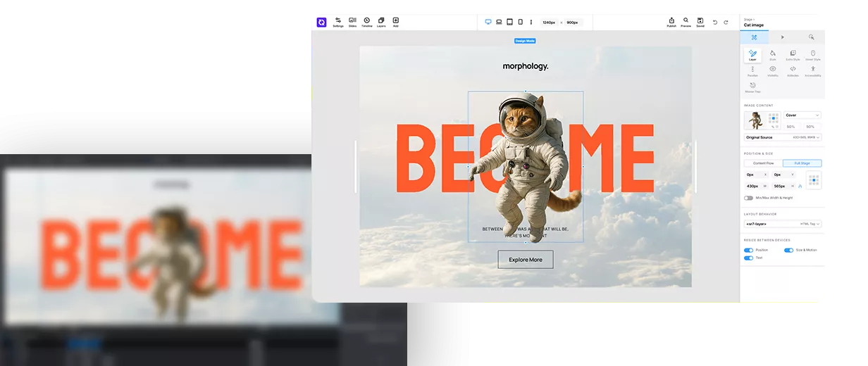This screenshot has width=868, height=366.
Task: Turn off the Position resize toggle
Action: [x=748, y=250]
